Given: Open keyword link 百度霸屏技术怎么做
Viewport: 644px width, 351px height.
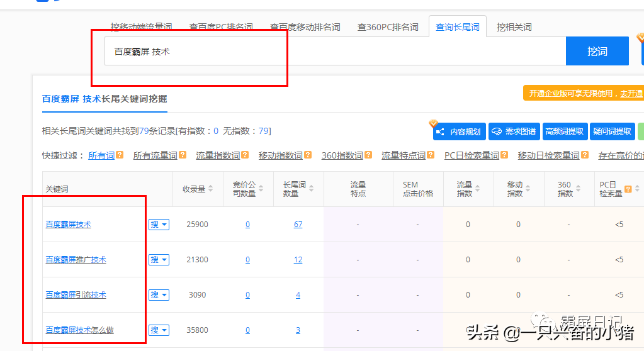Looking at the screenshot, I should point(79,330).
